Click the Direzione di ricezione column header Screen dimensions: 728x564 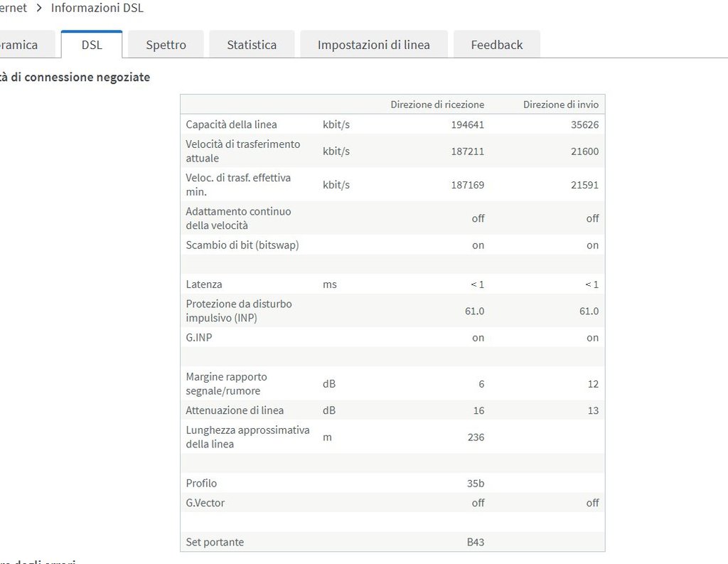click(x=437, y=105)
